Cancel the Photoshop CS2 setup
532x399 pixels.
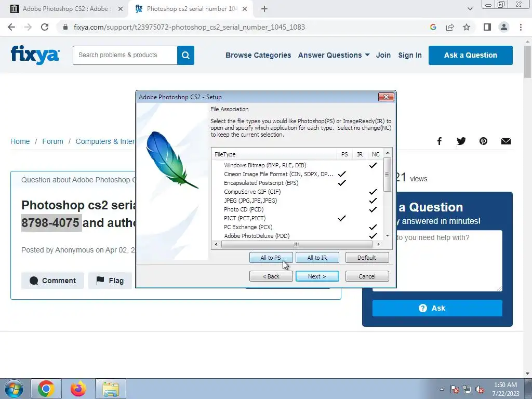pos(367,276)
